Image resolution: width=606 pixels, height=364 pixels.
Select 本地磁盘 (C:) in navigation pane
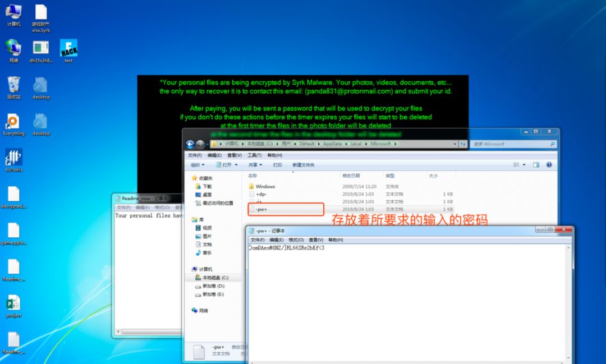click(215, 278)
